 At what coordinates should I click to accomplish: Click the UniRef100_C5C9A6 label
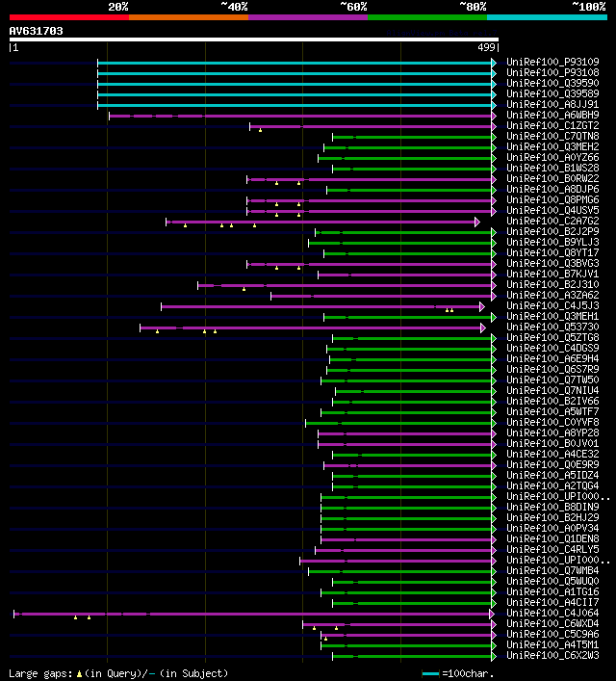(x=552, y=634)
